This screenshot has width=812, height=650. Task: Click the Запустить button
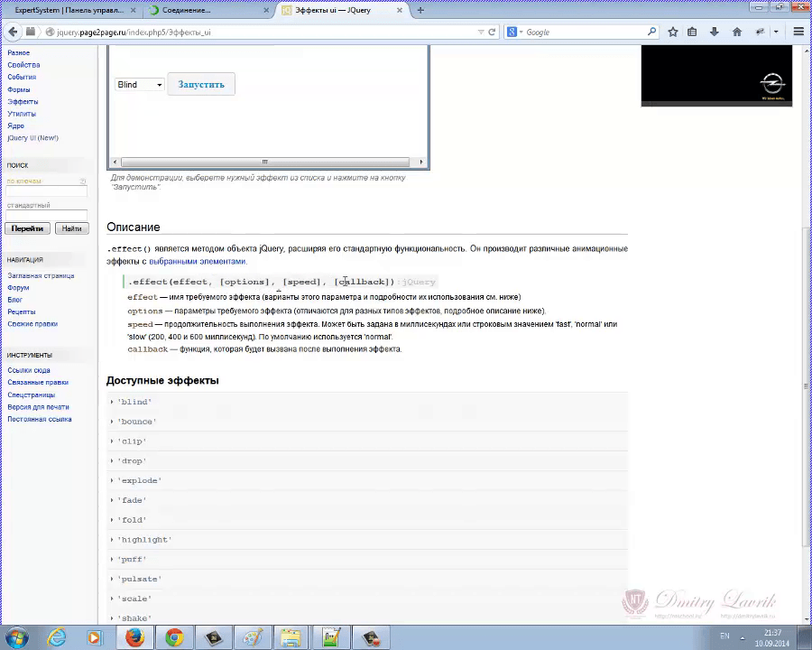[x=201, y=84]
